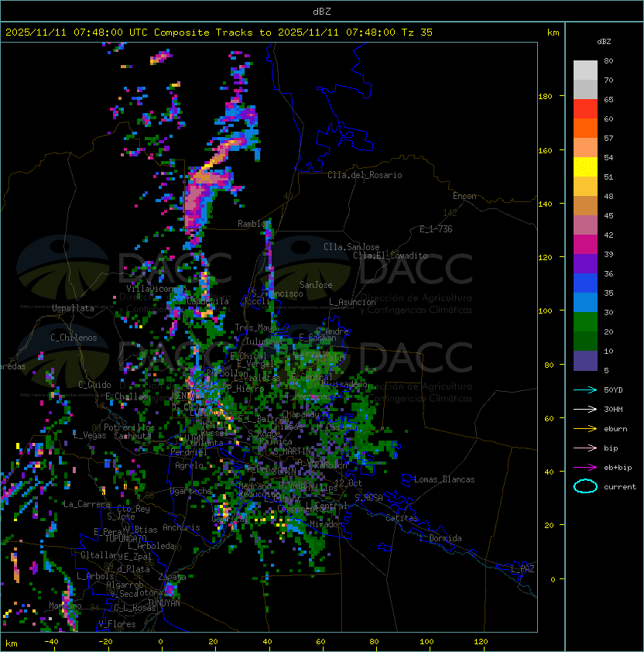Click the 'Encon' map label
Viewport: 644px width, 652px height.
click(x=464, y=196)
